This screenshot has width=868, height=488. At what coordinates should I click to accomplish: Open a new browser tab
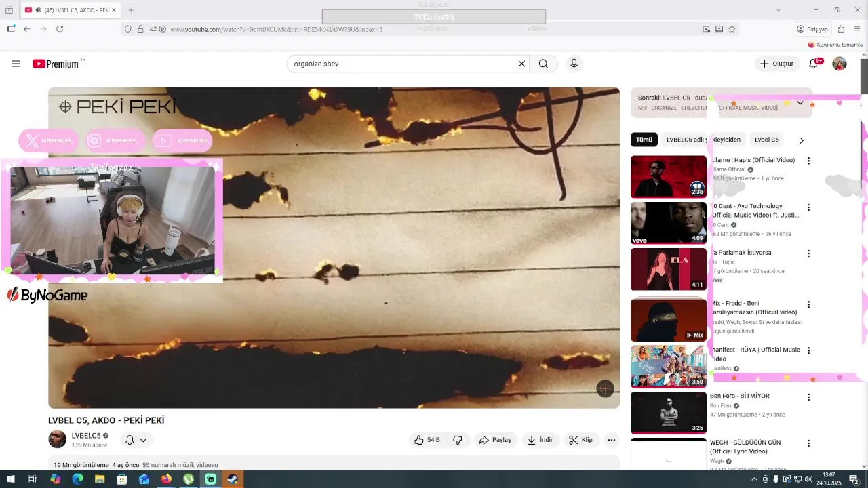click(131, 10)
